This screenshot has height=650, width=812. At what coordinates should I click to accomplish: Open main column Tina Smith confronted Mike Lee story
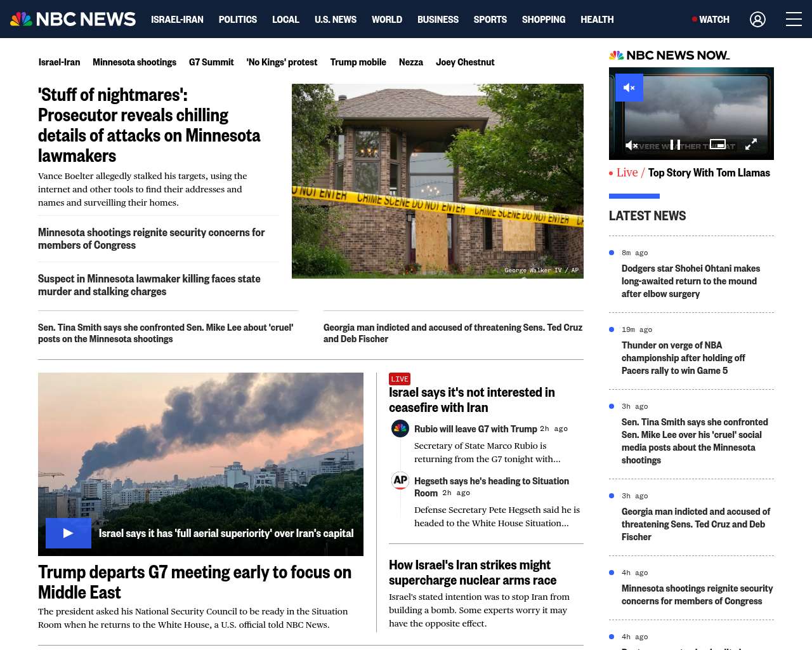pyautogui.click(x=166, y=333)
